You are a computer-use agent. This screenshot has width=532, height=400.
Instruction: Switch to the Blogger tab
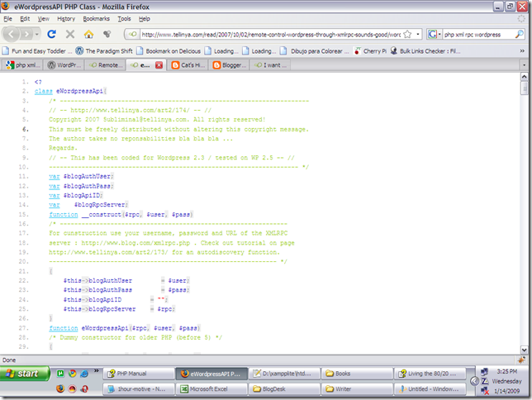point(229,64)
